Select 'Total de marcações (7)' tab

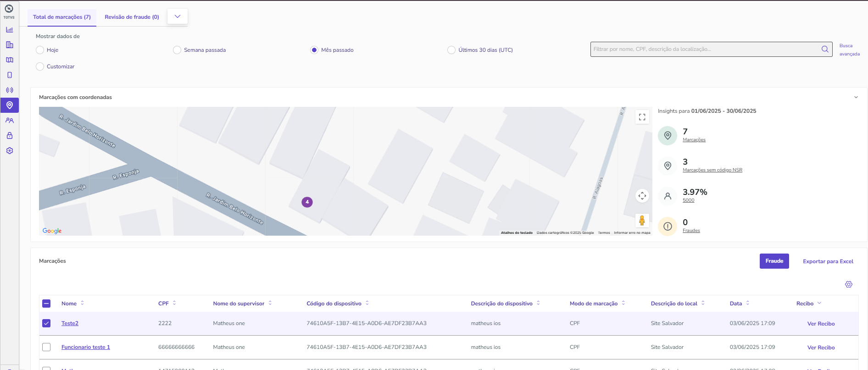tap(62, 17)
